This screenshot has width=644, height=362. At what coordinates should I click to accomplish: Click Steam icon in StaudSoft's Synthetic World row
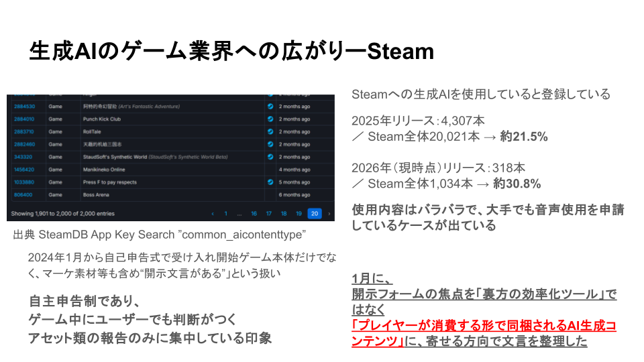pos(270,157)
